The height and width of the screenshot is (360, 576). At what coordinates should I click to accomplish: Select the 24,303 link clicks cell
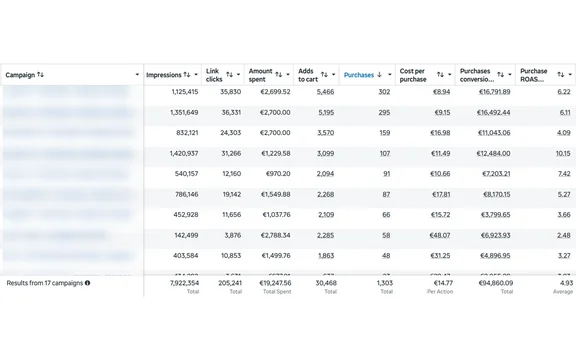pyautogui.click(x=230, y=133)
